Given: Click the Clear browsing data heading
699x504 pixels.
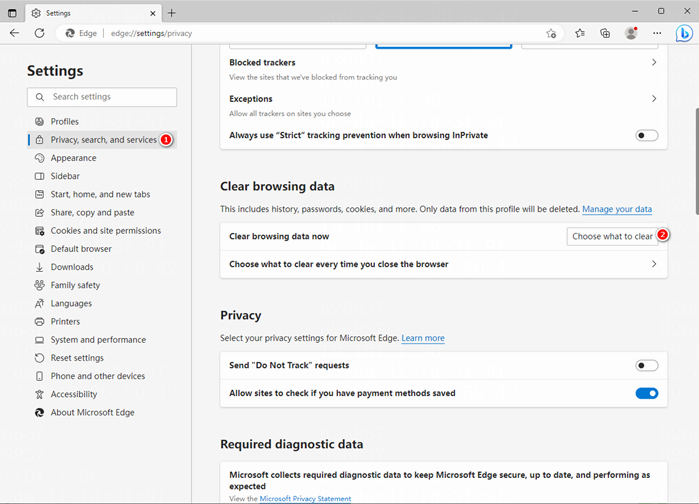Looking at the screenshot, I should [x=277, y=186].
